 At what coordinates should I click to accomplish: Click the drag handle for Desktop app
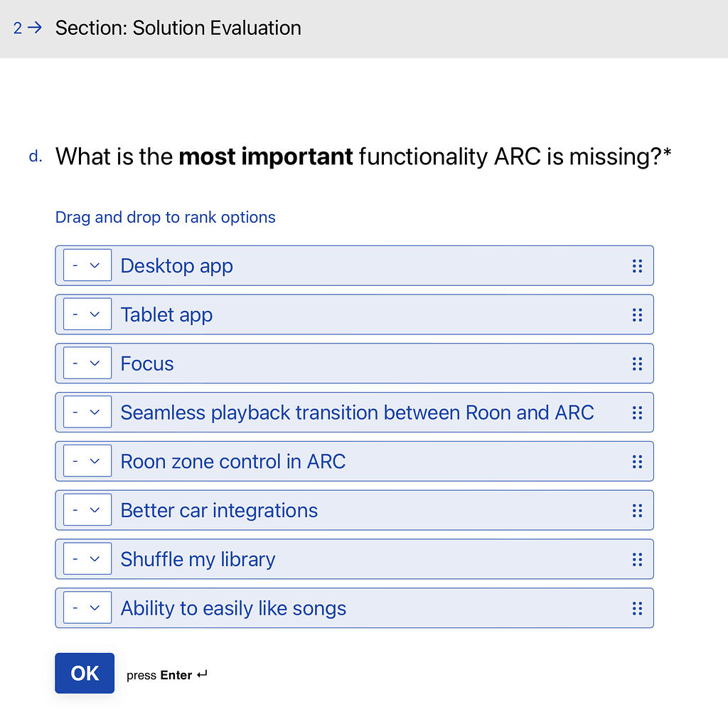tap(637, 265)
